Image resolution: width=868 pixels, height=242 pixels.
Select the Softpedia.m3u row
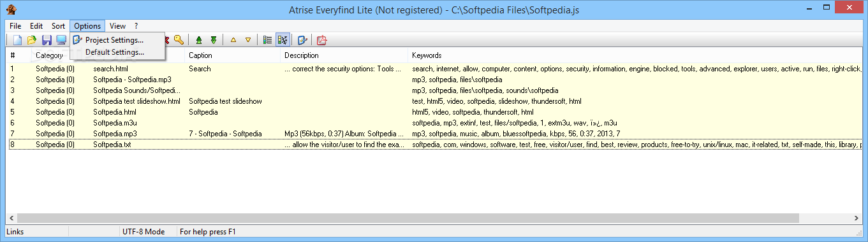(434, 123)
